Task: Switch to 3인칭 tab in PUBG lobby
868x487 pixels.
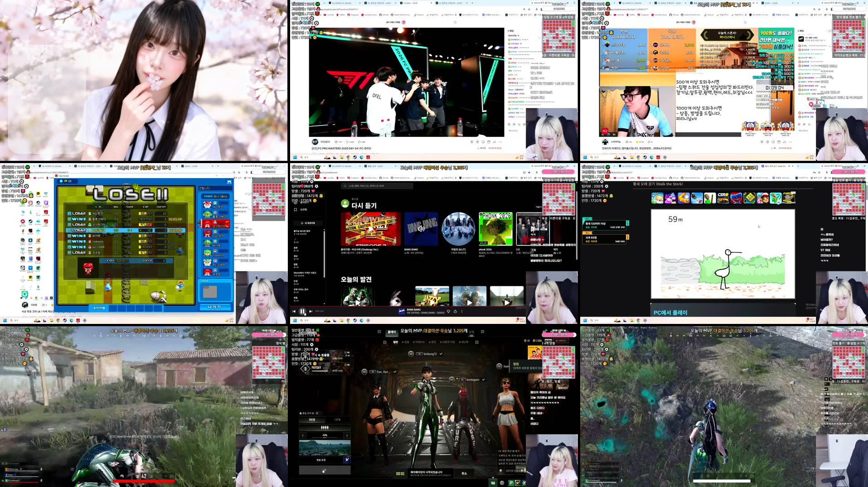Action: (312, 419)
